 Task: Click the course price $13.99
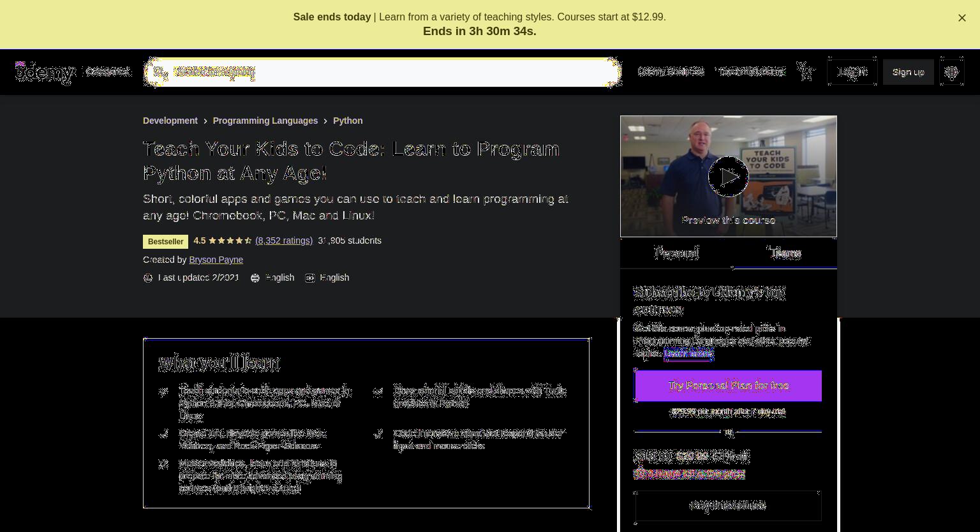[653, 456]
